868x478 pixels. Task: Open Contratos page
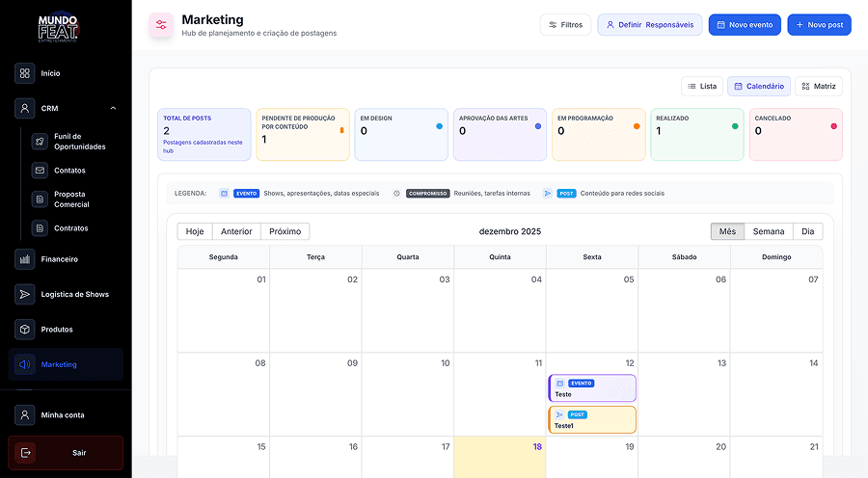70,228
